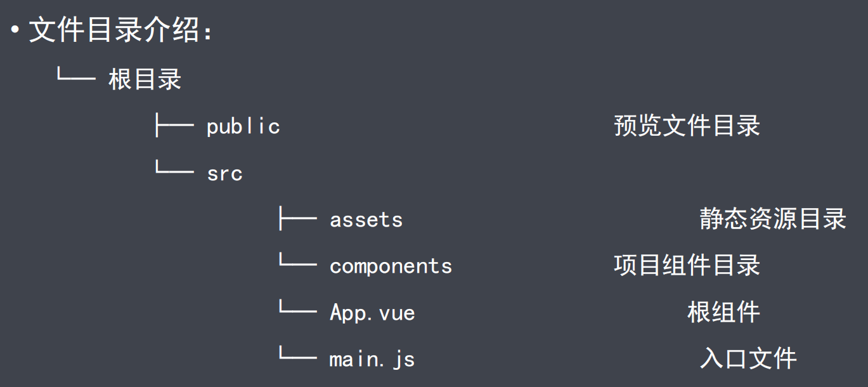The width and height of the screenshot is (868, 387).
Task: Select the public folder entry
Action: [243, 126]
